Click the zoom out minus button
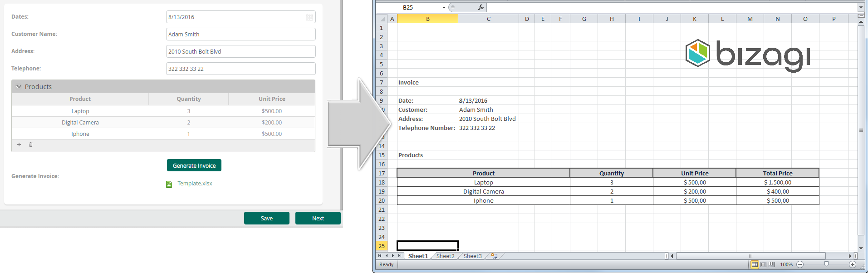The width and height of the screenshot is (868, 274). click(x=800, y=264)
